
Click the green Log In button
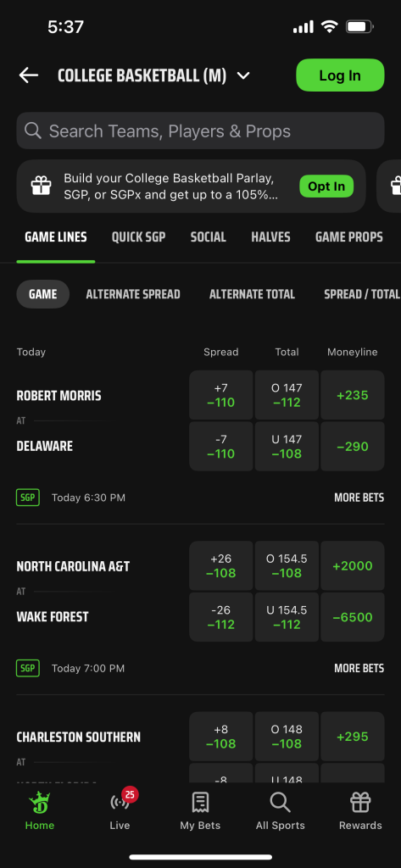pos(340,75)
